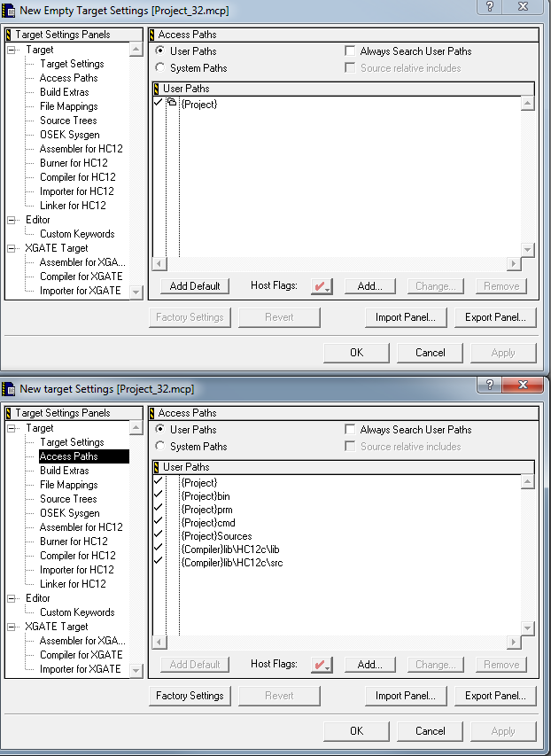
Task: Toggle the checkmark beside {Compiler}lib\HC12c\src path
Action: [x=158, y=561]
